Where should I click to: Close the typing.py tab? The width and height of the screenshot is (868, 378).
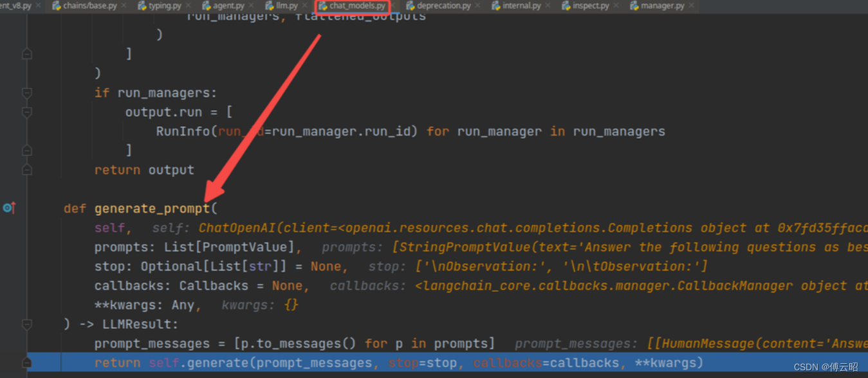[189, 6]
